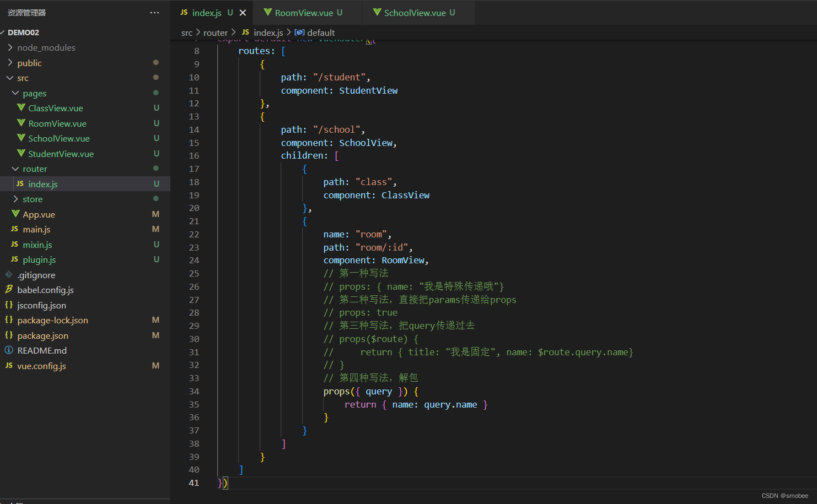Image resolution: width=817 pixels, height=504 pixels.
Task: Click JS icon beside mixin.js
Action: point(14,244)
